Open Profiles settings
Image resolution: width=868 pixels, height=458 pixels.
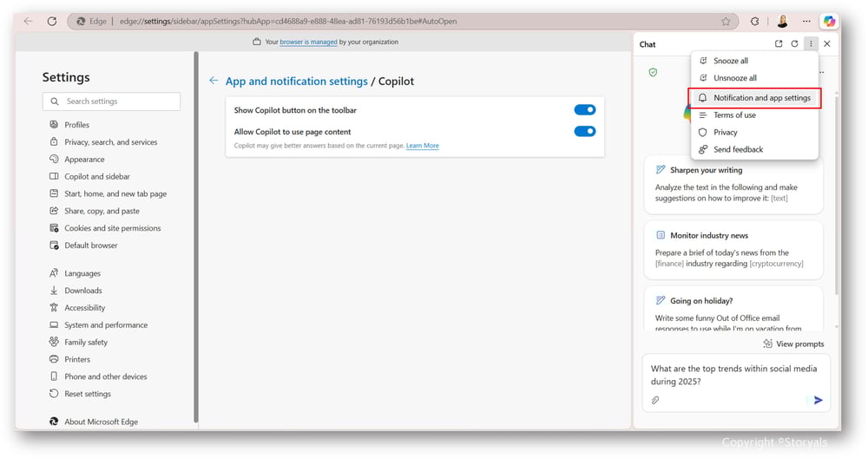(x=69, y=125)
